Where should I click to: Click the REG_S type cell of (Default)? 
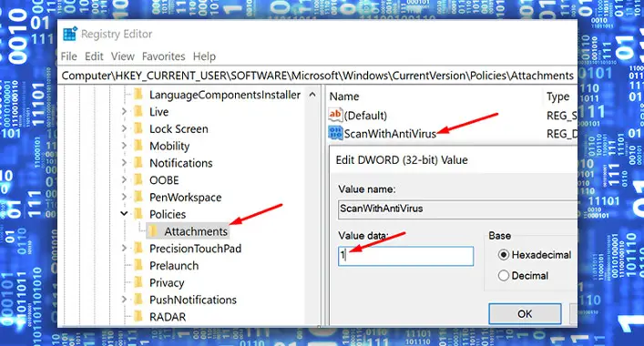coord(561,116)
